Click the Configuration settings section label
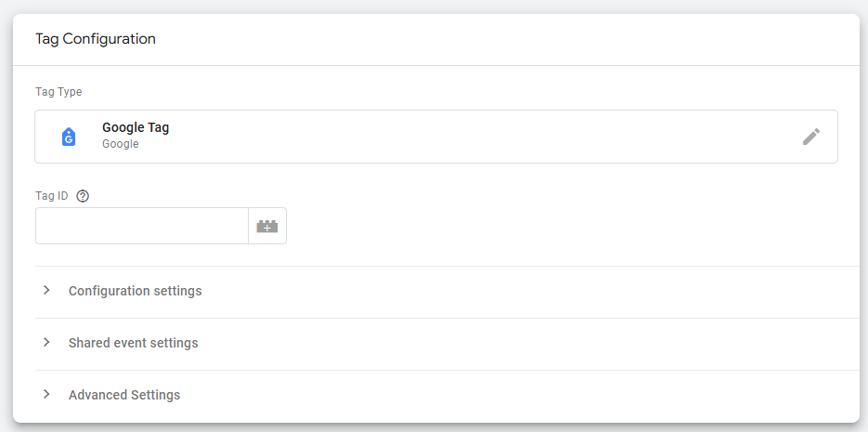Image resolution: width=868 pixels, height=432 pixels. coord(135,291)
